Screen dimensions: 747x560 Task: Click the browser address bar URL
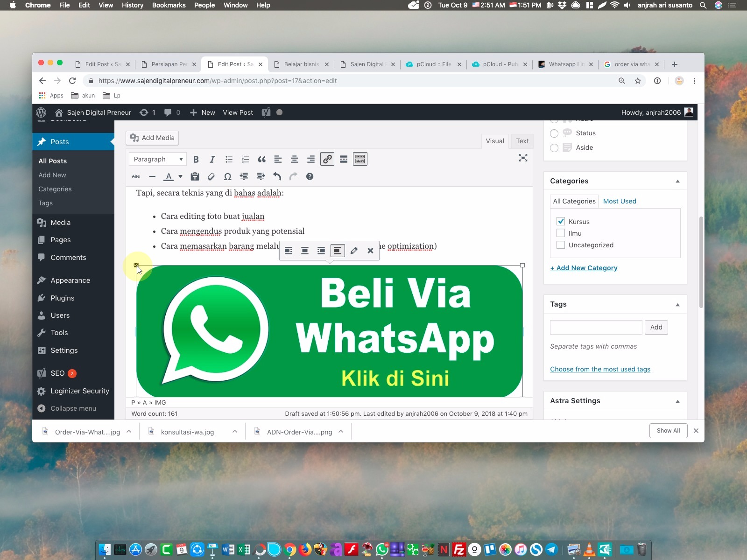pyautogui.click(x=218, y=81)
